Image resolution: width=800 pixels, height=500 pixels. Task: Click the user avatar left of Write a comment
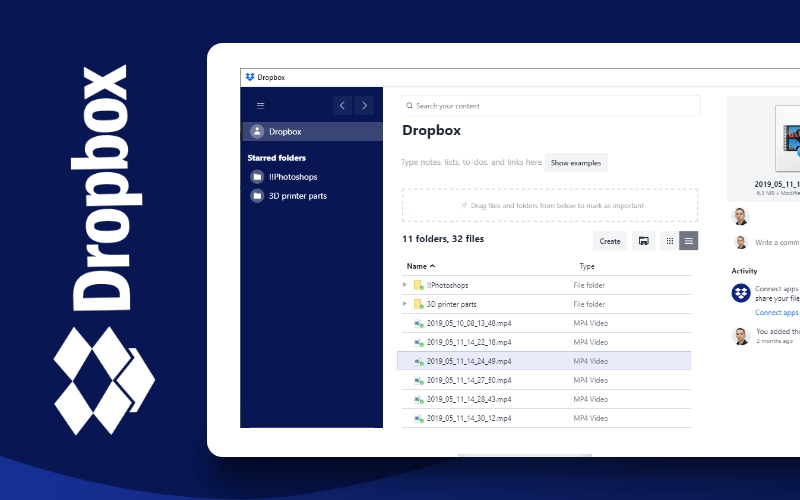point(741,242)
